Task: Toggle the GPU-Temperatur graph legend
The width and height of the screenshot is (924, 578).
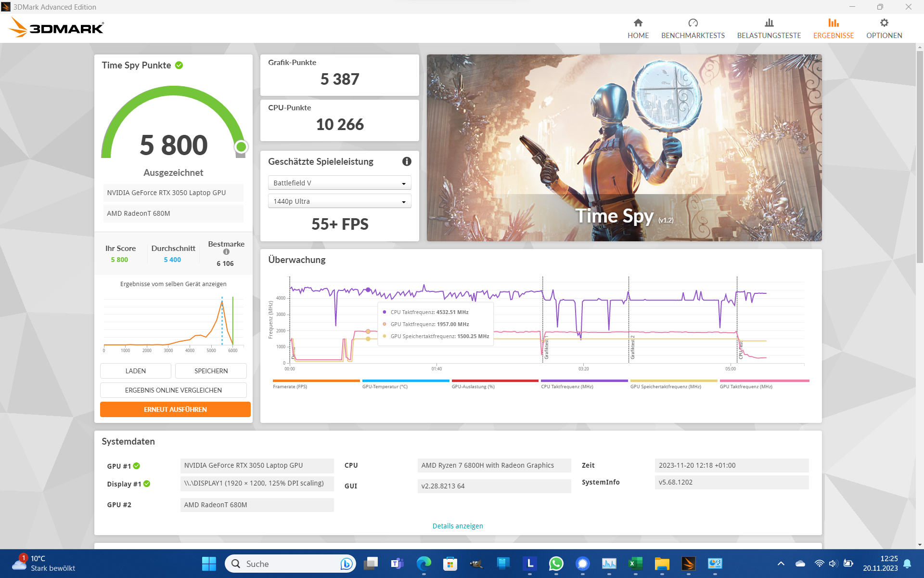Action: [405, 383]
